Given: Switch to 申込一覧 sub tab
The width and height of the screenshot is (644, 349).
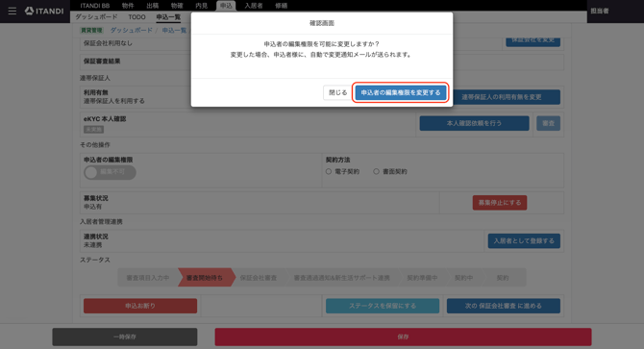Looking at the screenshot, I should 168,17.
